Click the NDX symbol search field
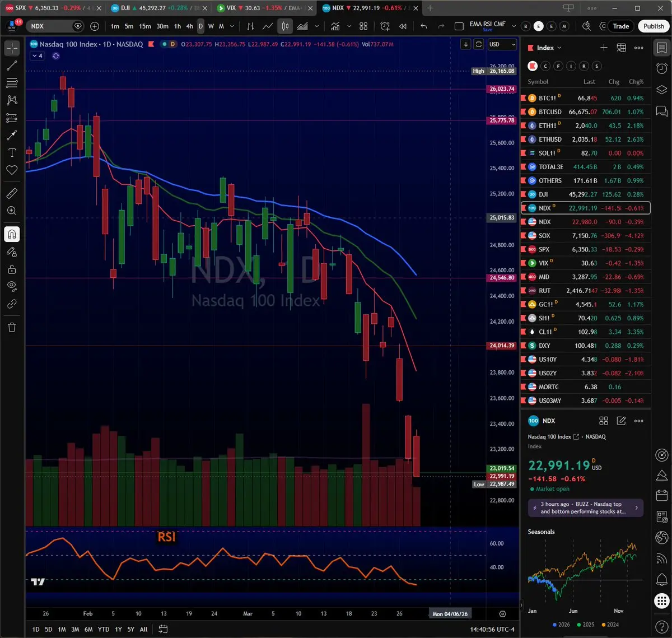 tap(55, 26)
